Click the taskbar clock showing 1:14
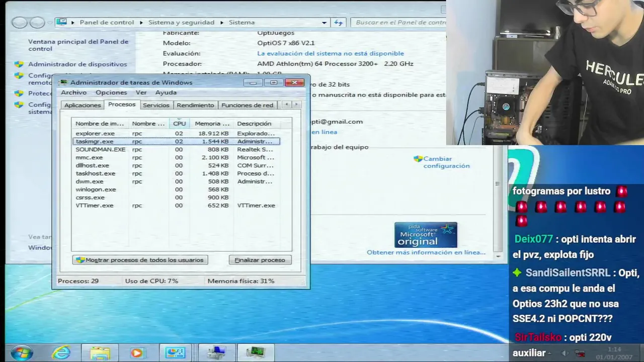This screenshot has height=362, width=644. (x=614, y=349)
